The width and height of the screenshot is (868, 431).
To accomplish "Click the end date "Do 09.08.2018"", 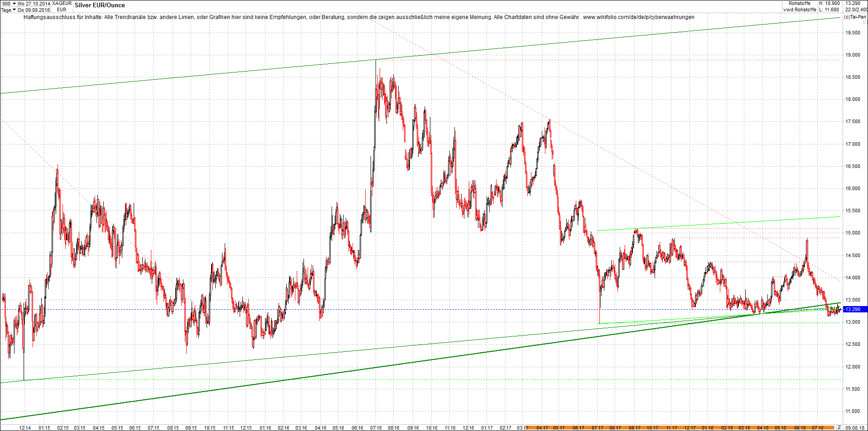I will 34,10.
